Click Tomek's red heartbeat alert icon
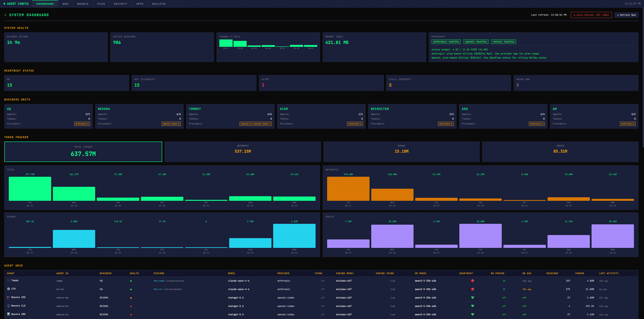Image resolution: width=644 pixels, height=319 pixels. (472, 281)
